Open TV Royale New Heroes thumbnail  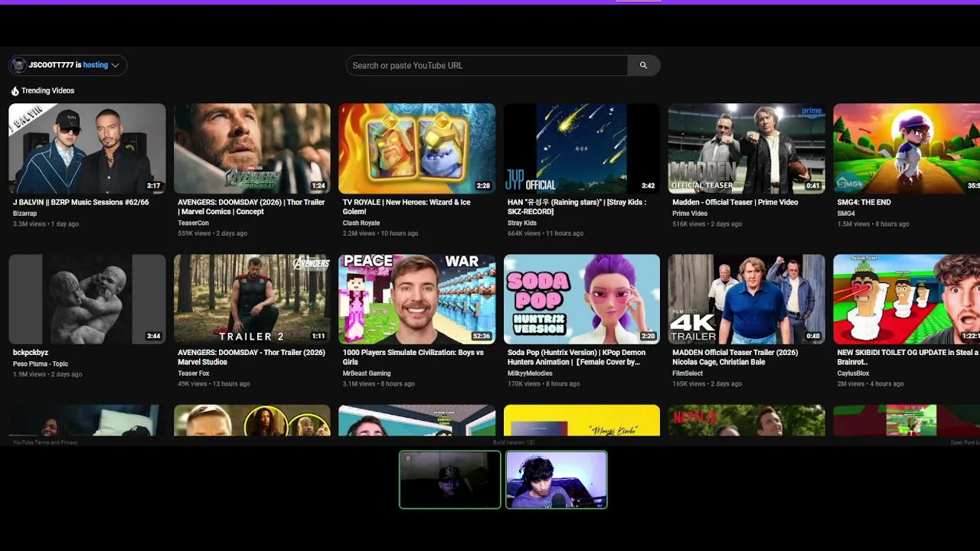(x=416, y=148)
